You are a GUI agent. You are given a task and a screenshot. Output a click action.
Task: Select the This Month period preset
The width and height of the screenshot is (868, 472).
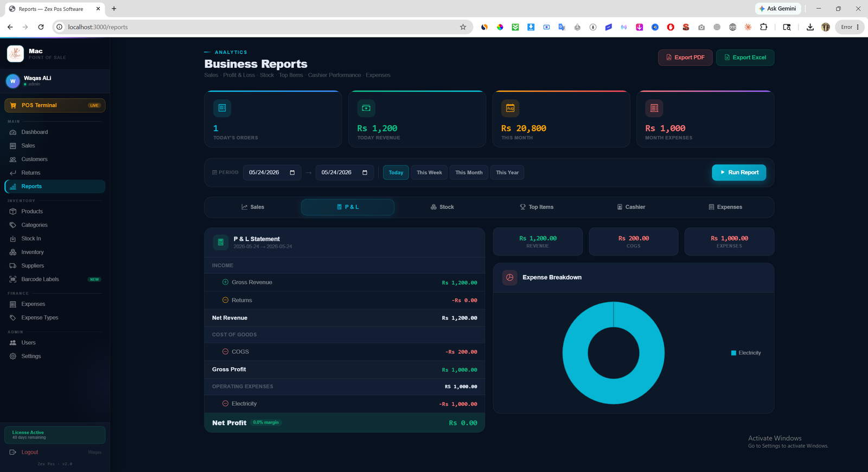tap(469, 173)
